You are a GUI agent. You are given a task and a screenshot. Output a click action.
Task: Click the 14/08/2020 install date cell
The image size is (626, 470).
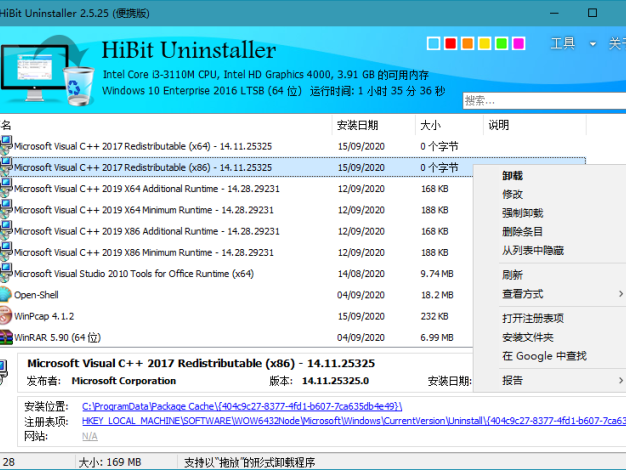coord(361,274)
